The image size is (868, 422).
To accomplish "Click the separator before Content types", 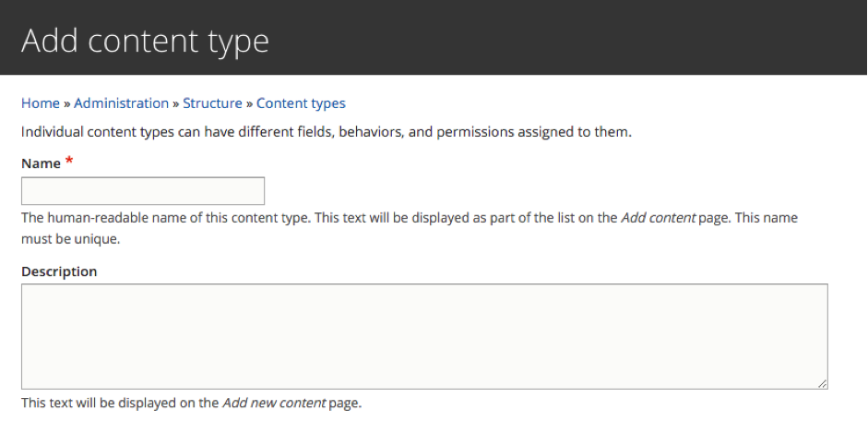I will point(250,103).
